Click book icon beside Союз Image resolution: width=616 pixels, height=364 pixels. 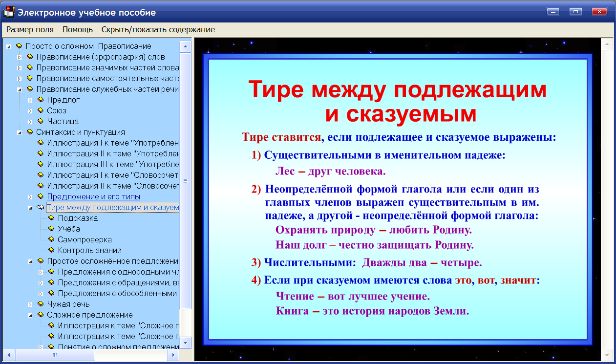coord(41,110)
